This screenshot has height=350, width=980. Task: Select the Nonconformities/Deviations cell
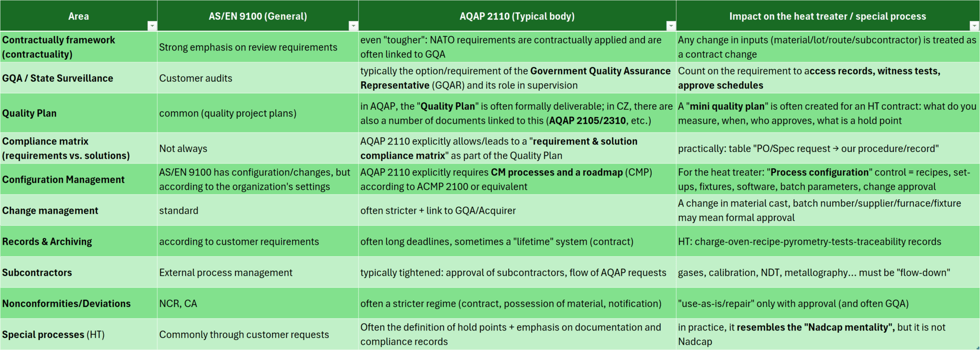click(78, 303)
